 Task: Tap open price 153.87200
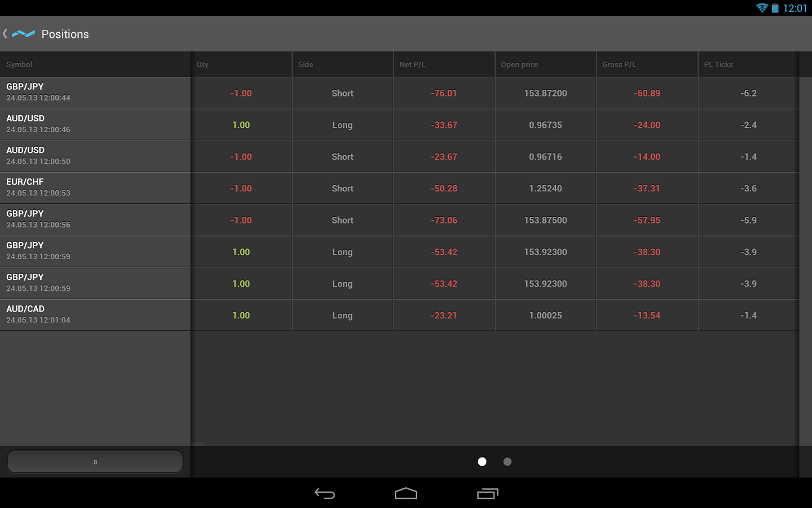(x=545, y=93)
